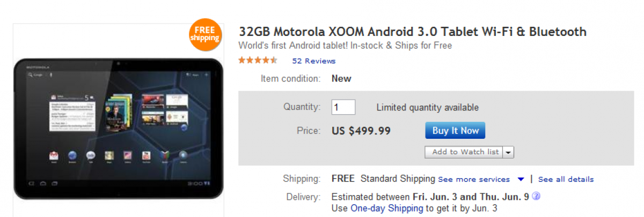Screen dimensions: 644x217
Task: Click the Motorola XOOM product title
Action: pyautogui.click(x=413, y=32)
